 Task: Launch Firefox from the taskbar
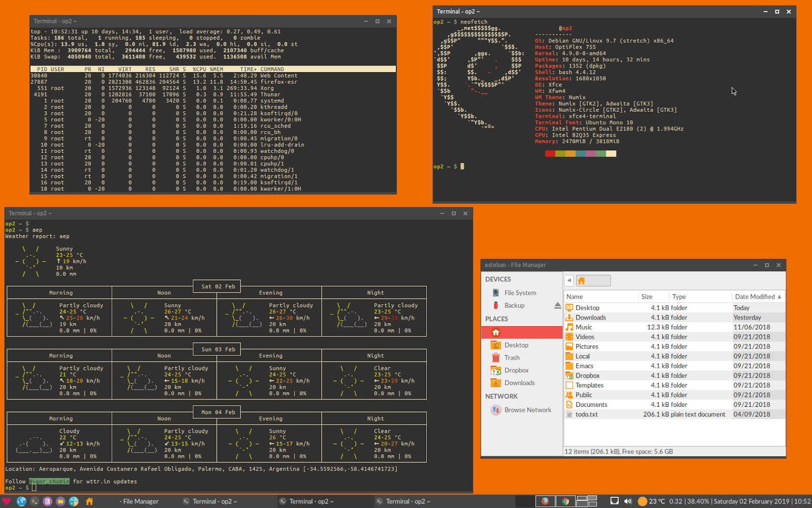click(x=545, y=501)
